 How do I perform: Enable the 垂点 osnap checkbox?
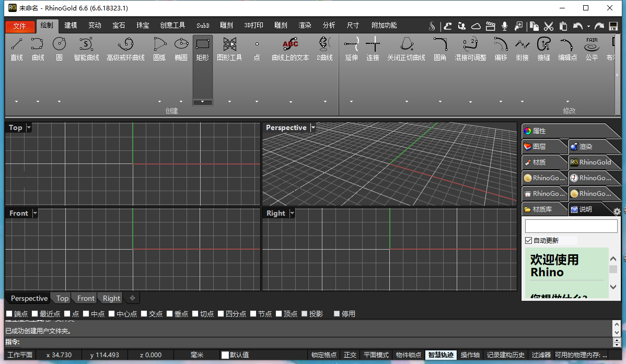170,314
